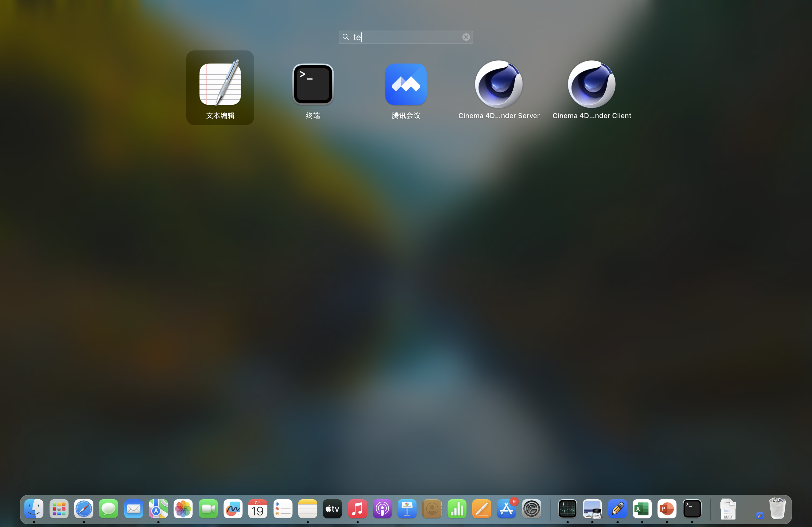Open the 文本编辑 (TextEdit) app

click(220, 85)
